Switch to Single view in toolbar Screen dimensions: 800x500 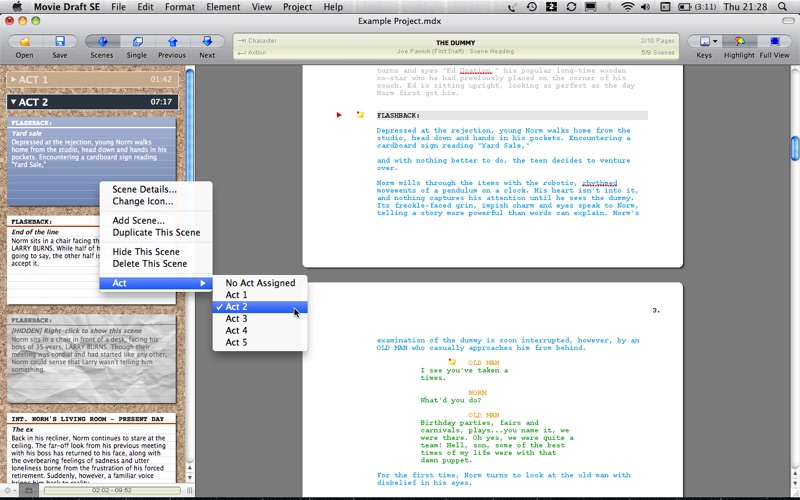(136, 42)
